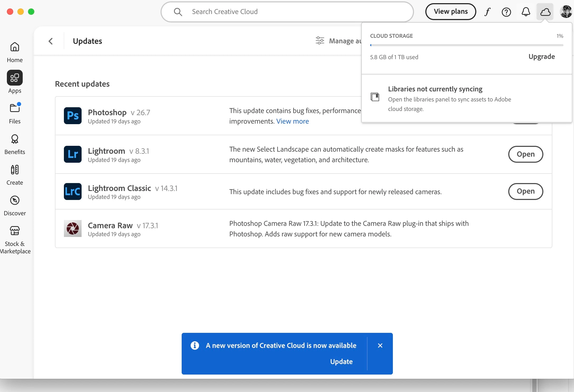Image resolution: width=574 pixels, height=392 pixels.
Task: Show notifications via bell icon
Action: pyautogui.click(x=526, y=12)
